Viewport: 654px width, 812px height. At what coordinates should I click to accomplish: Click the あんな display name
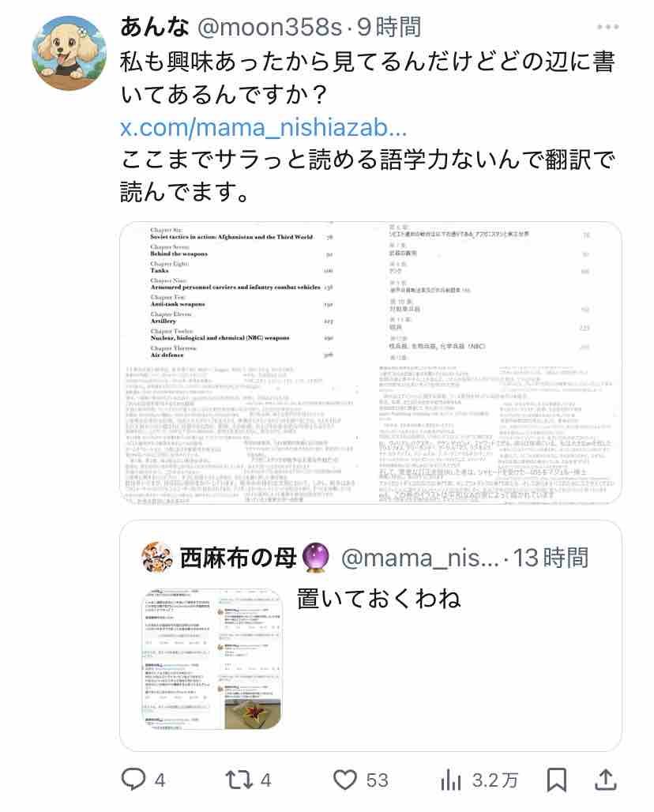tap(154, 27)
